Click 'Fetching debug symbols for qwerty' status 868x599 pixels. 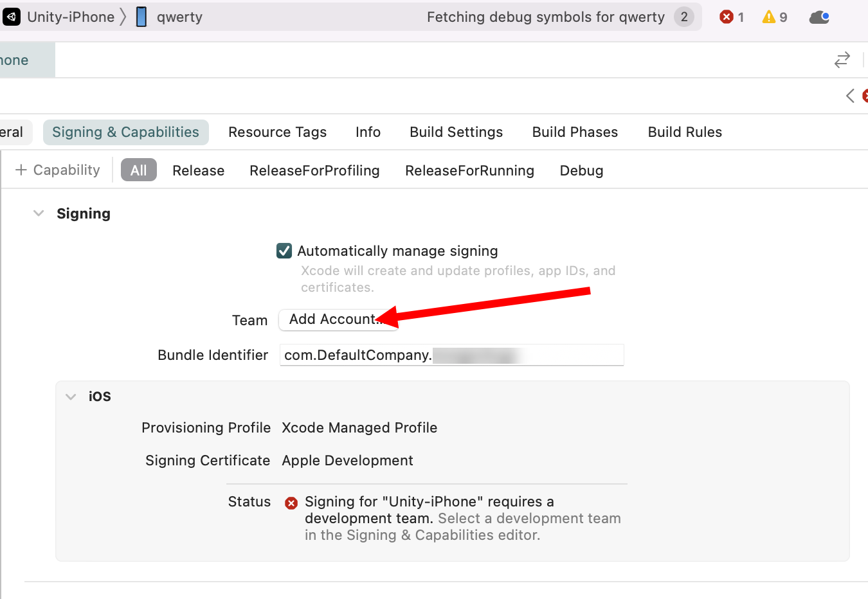(545, 17)
